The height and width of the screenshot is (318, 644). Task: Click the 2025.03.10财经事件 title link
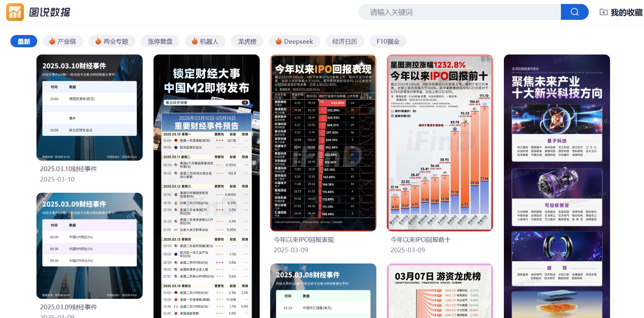coord(69,169)
